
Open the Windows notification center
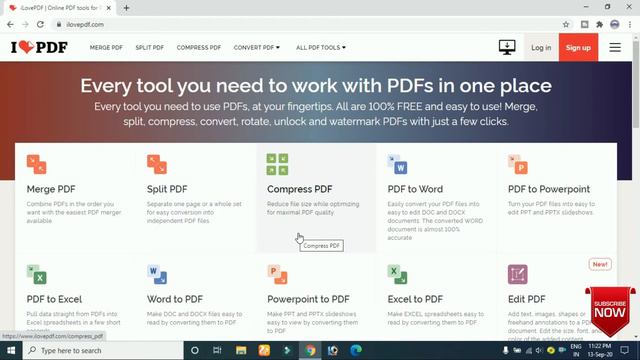624,351
